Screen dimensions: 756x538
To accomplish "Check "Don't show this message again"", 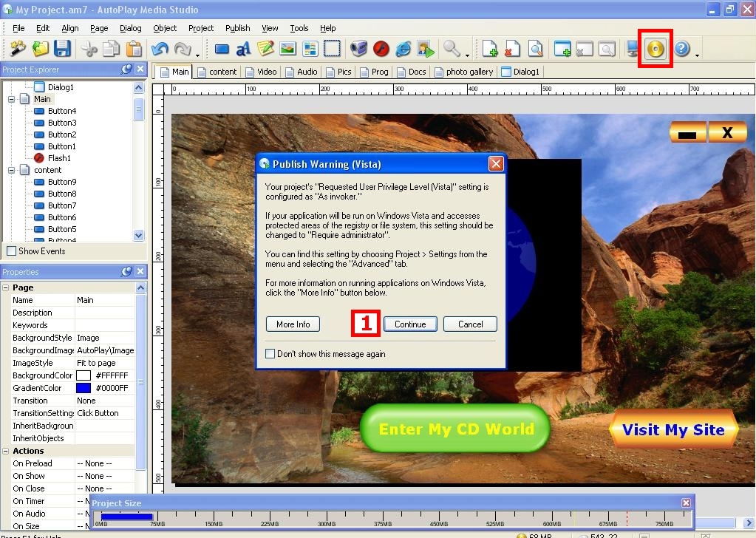I will (270, 354).
